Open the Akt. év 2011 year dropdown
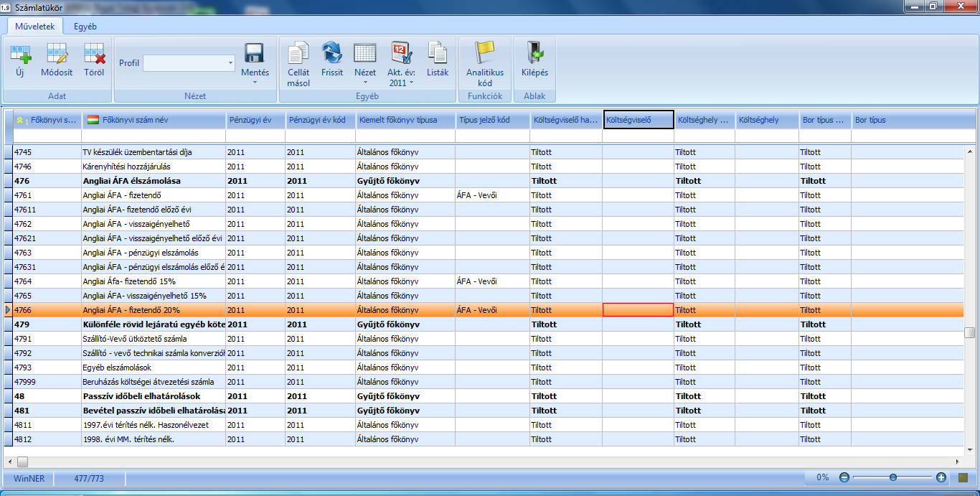This screenshot has width=980, height=496. pos(411,83)
